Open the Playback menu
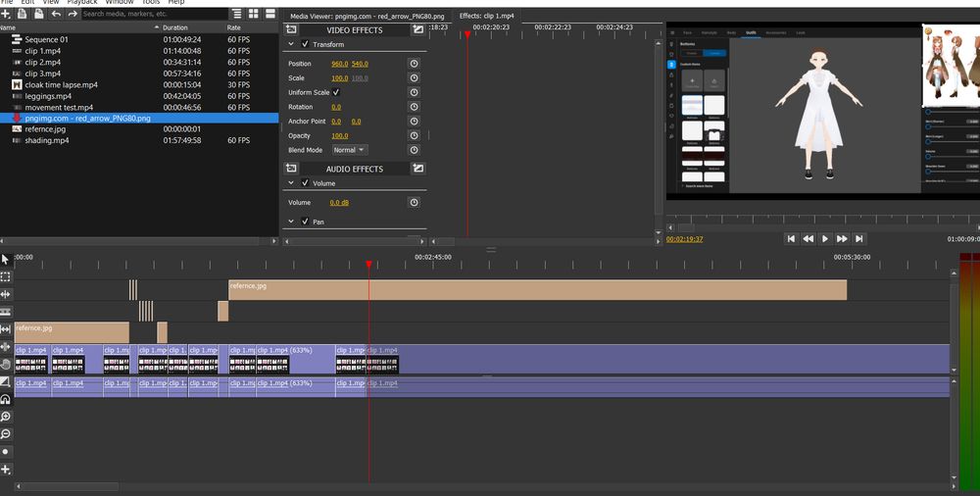This screenshot has height=496, width=980. point(82,3)
